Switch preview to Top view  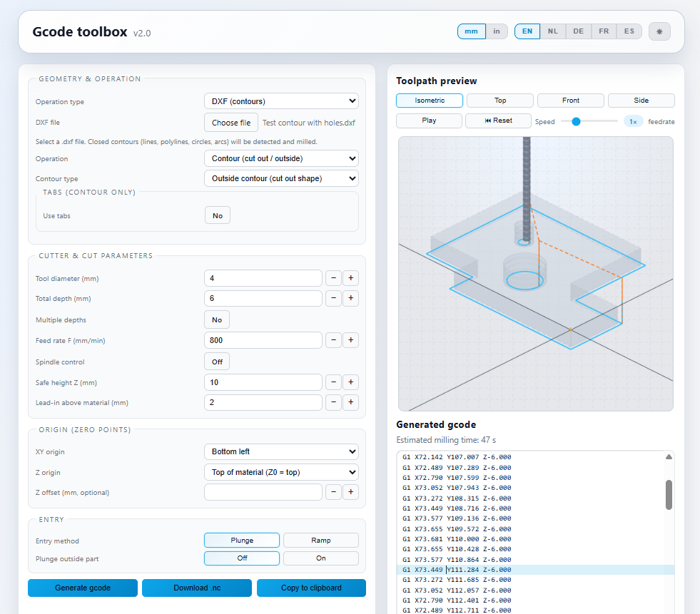(x=499, y=100)
